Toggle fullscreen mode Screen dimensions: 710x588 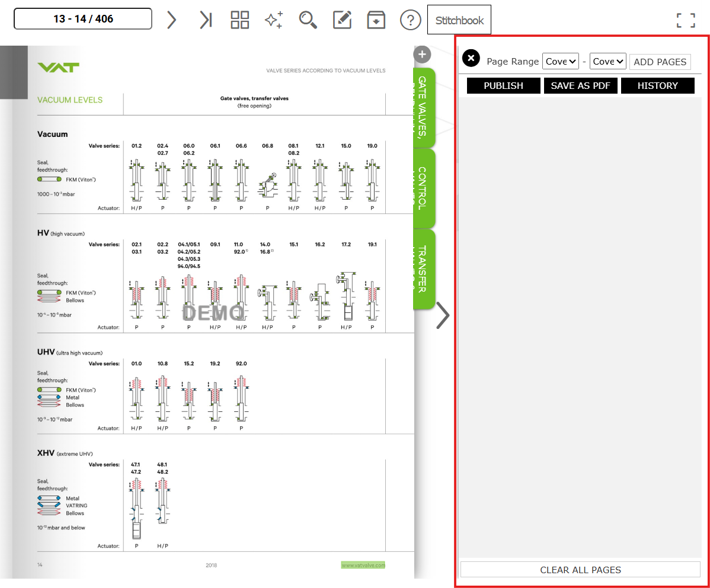pos(686,20)
